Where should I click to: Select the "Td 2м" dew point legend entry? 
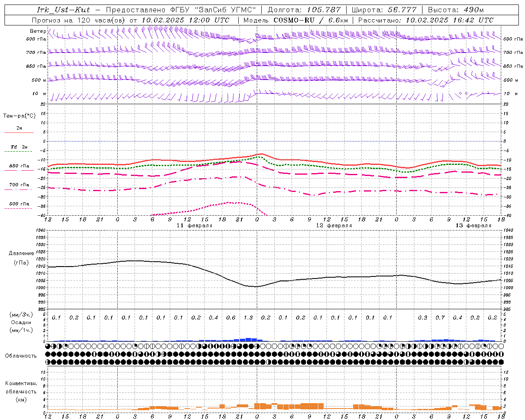click(19, 146)
